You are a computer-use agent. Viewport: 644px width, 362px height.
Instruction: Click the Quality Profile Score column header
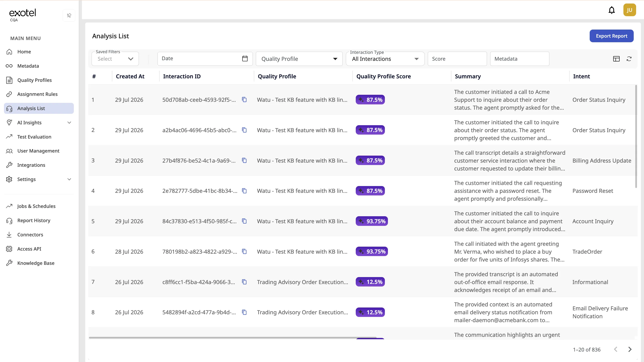(384, 76)
